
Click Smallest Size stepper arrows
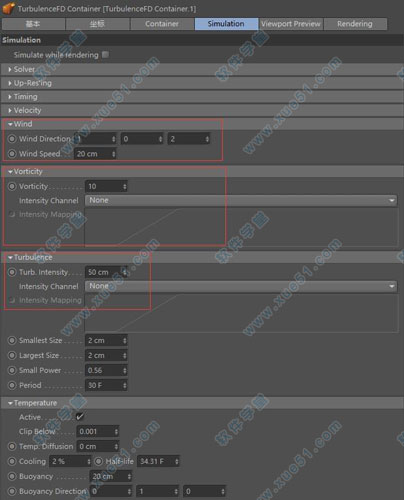click(x=125, y=340)
